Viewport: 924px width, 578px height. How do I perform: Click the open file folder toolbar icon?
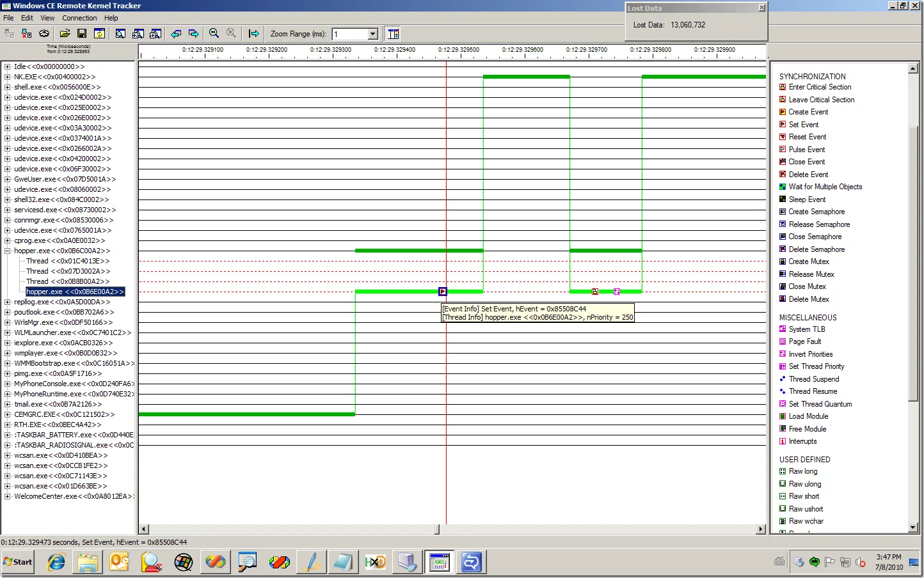click(65, 34)
